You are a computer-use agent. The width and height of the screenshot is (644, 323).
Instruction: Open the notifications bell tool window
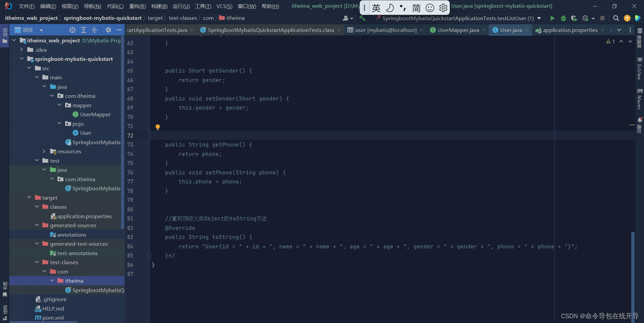point(640,125)
